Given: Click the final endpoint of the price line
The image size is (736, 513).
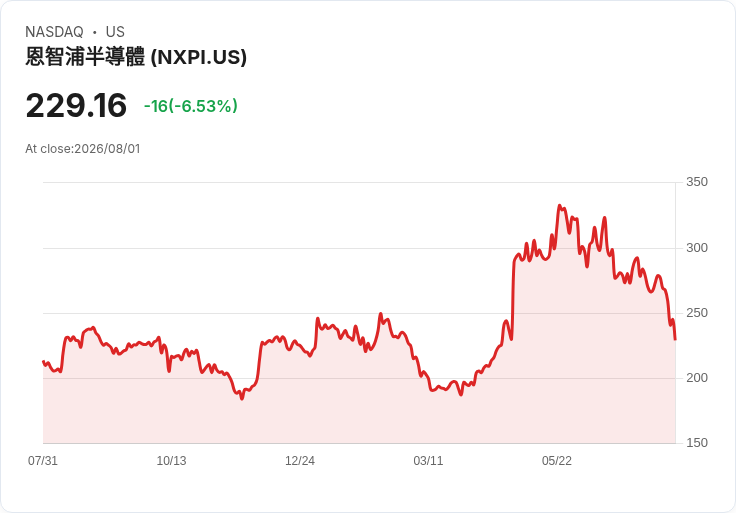Looking at the screenshot, I should pos(675,339).
